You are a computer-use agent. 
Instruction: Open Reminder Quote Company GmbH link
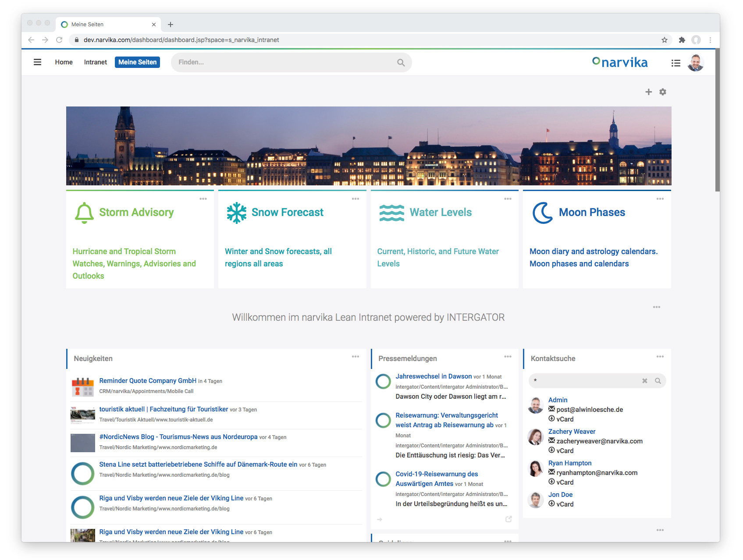148,381
